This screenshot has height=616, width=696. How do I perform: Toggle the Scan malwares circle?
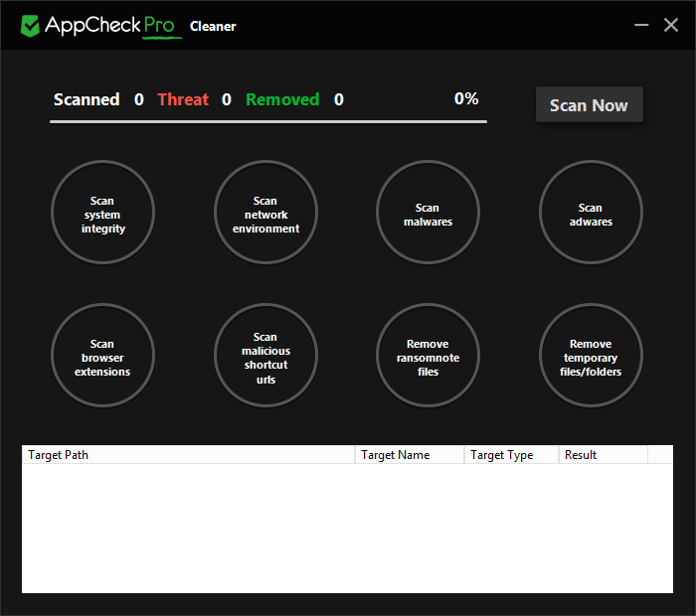428,215
